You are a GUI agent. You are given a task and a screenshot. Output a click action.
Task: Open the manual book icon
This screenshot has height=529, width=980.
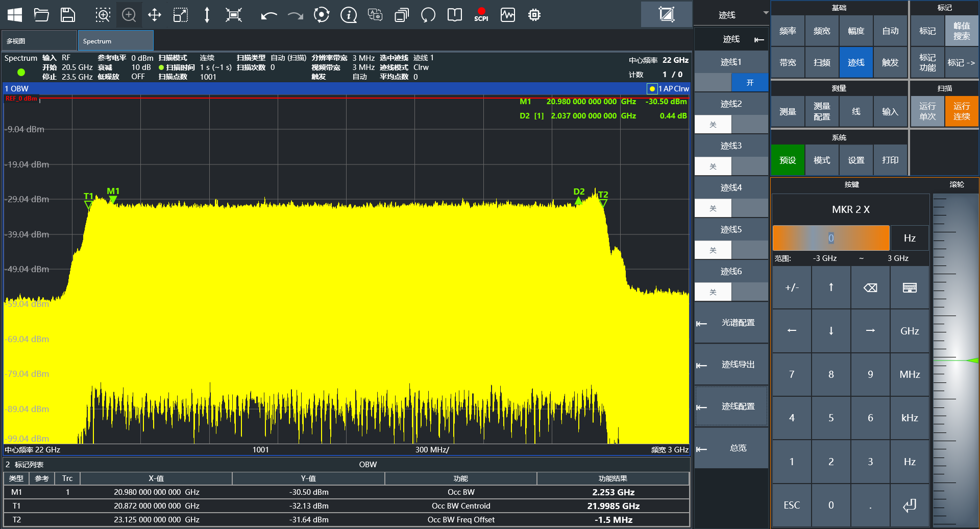[454, 15]
